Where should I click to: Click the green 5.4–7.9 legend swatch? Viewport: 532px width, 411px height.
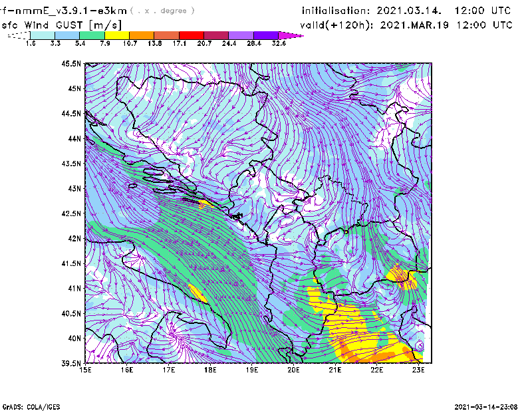coord(92,35)
